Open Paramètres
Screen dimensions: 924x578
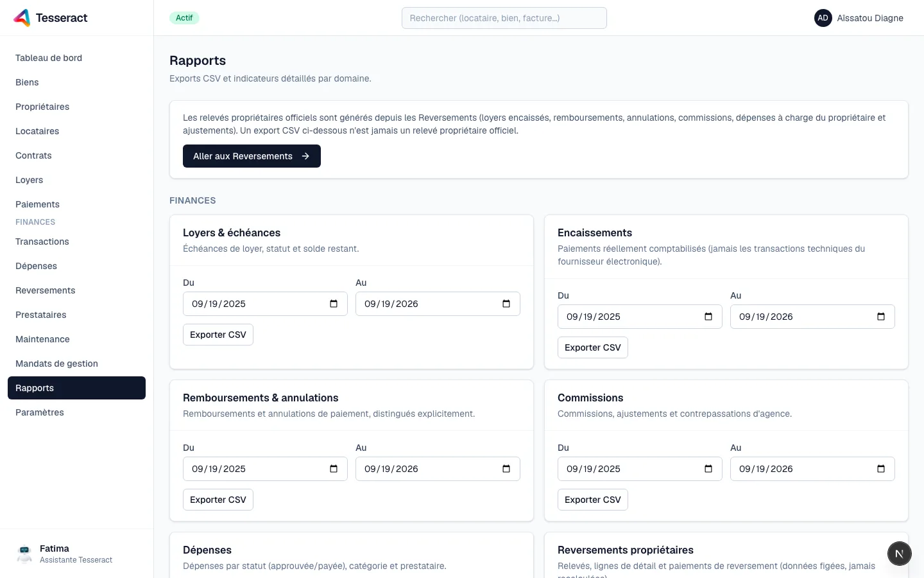[x=76, y=412]
